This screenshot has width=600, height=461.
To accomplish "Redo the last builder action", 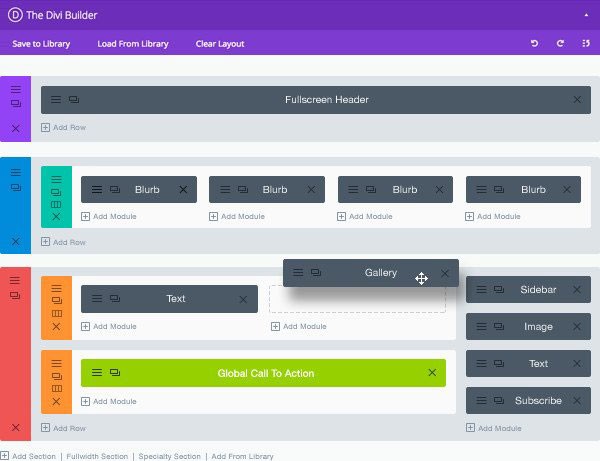I will coord(560,44).
